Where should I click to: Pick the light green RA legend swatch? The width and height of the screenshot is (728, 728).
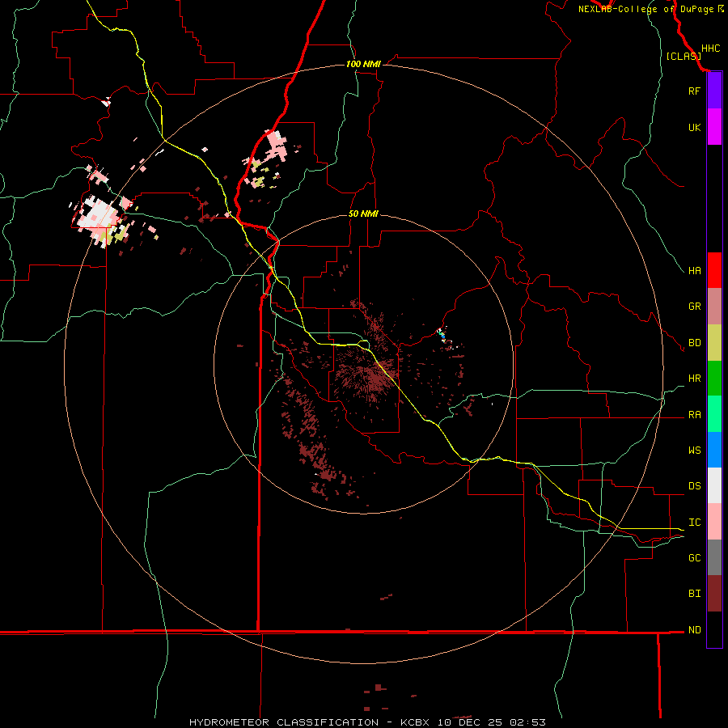click(714, 414)
